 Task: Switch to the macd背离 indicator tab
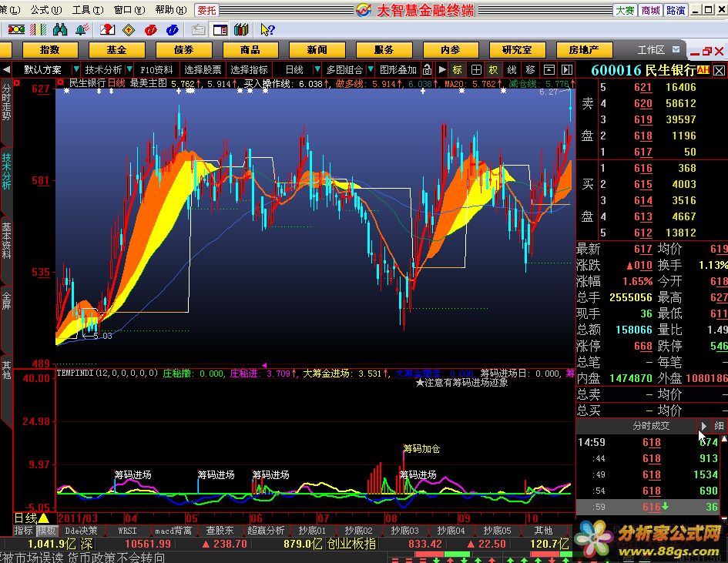[173, 530]
